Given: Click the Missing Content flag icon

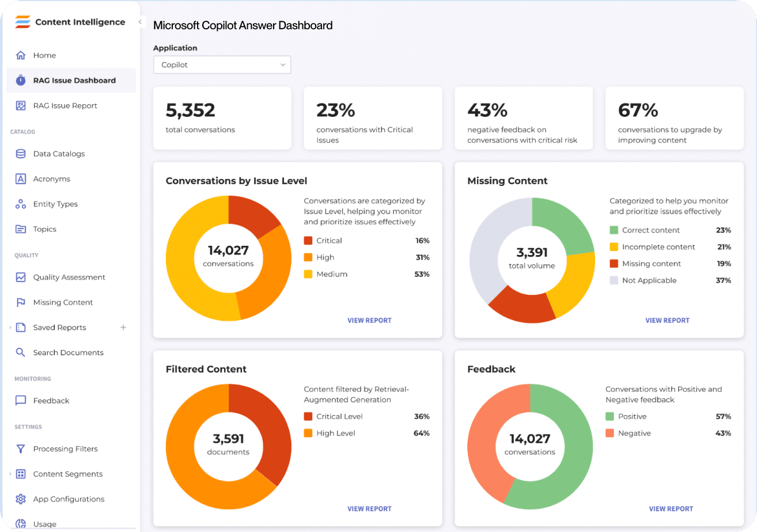Looking at the screenshot, I should (x=21, y=302).
